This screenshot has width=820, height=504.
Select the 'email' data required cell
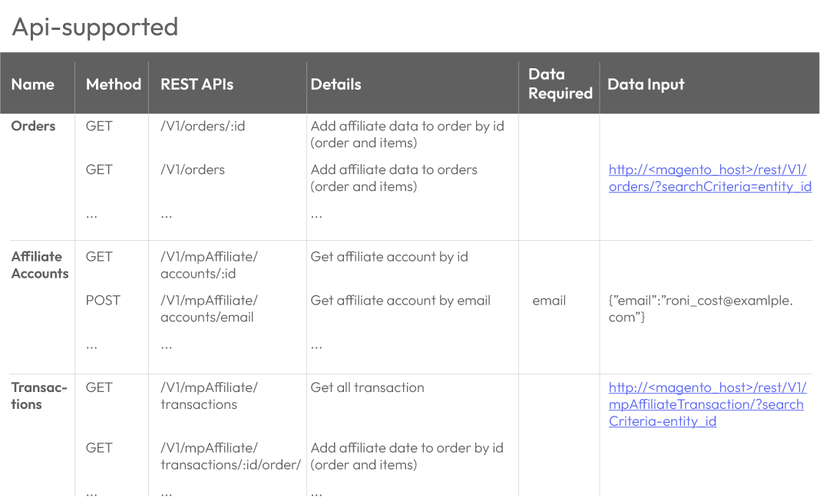[x=549, y=300]
